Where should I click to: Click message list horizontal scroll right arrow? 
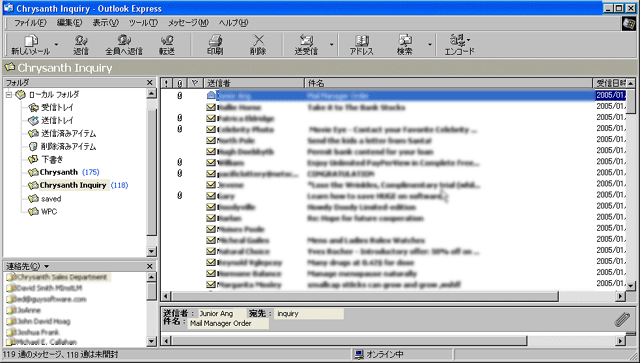point(621,296)
